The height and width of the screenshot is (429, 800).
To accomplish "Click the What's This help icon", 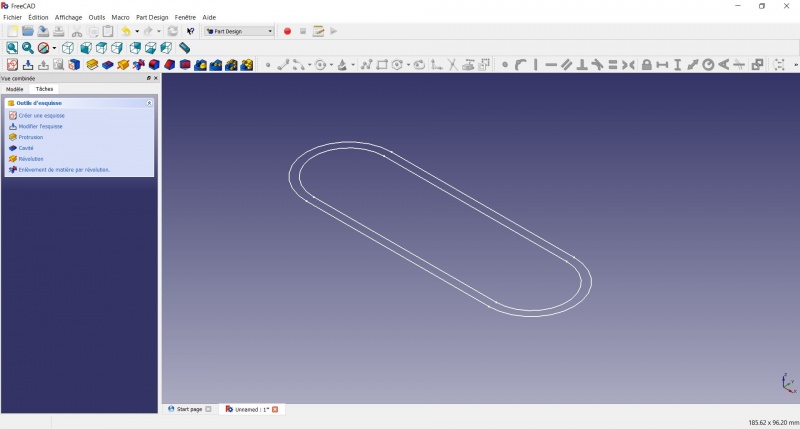I will [x=190, y=31].
